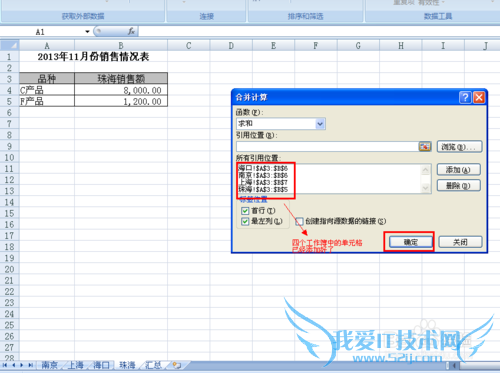Close the 合并计算 dialog with X

click(479, 97)
